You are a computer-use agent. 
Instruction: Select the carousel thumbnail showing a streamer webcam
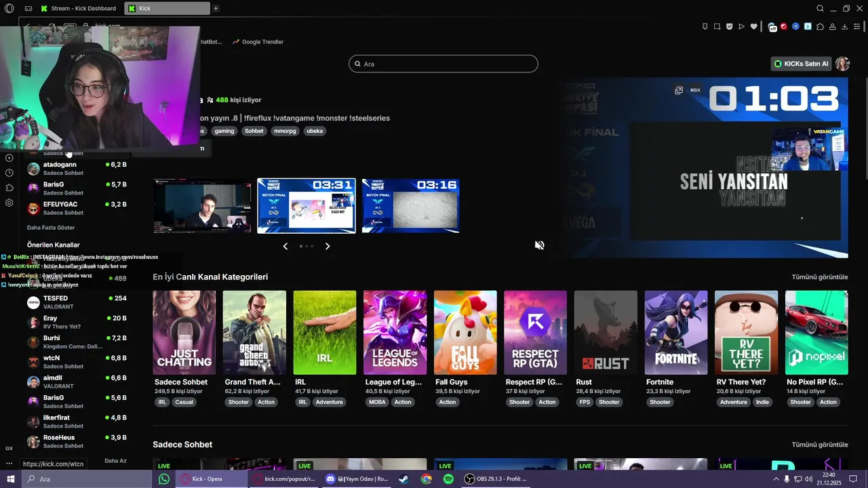(202, 205)
